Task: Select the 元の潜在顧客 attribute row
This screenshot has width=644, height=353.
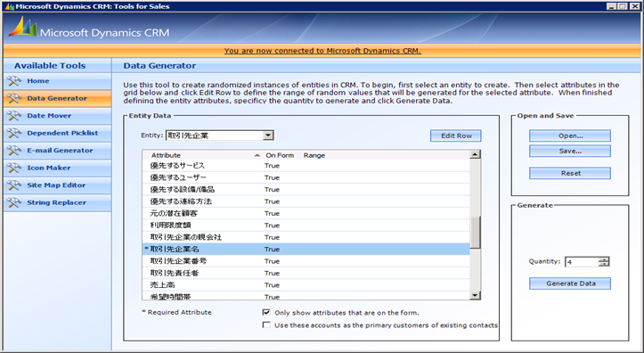Action: (x=306, y=213)
